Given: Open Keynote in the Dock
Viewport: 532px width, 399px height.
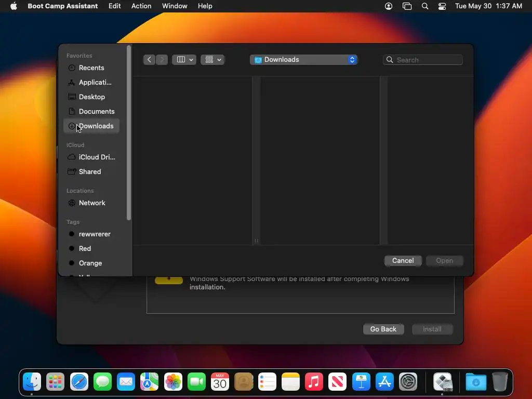Looking at the screenshot, I should coord(361,382).
